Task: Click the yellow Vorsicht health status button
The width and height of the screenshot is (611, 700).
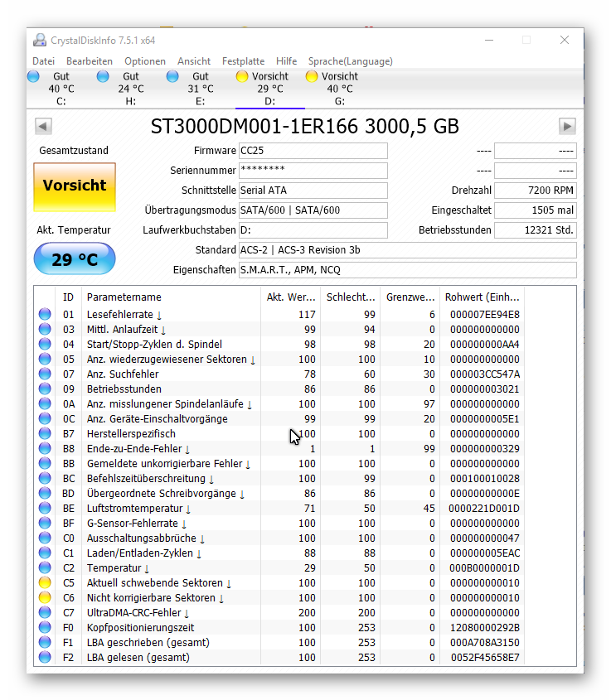Action: click(x=75, y=187)
